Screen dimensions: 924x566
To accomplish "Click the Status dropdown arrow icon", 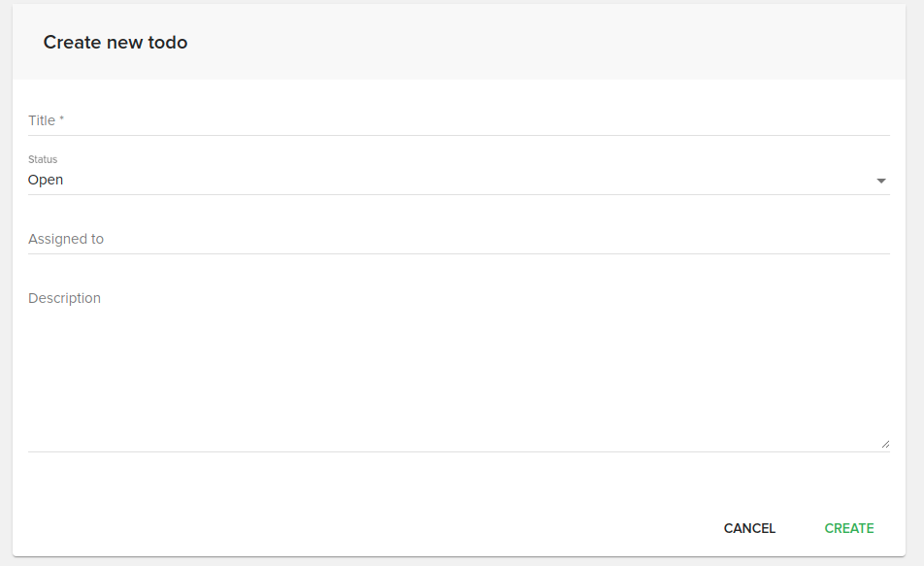I will pos(881,181).
